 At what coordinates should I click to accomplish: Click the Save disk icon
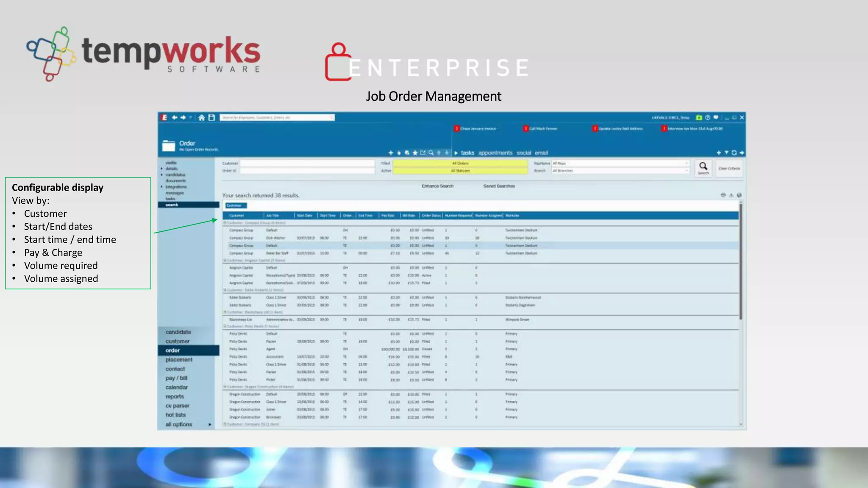click(211, 117)
